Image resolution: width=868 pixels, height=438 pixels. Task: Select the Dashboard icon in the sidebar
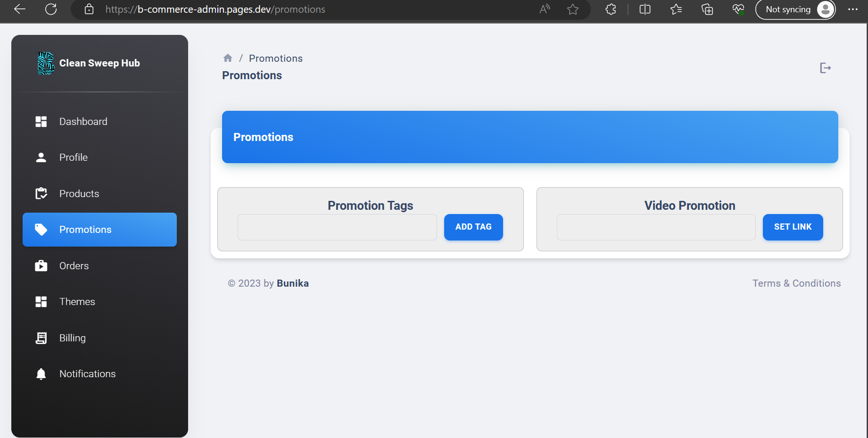coord(41,121)
